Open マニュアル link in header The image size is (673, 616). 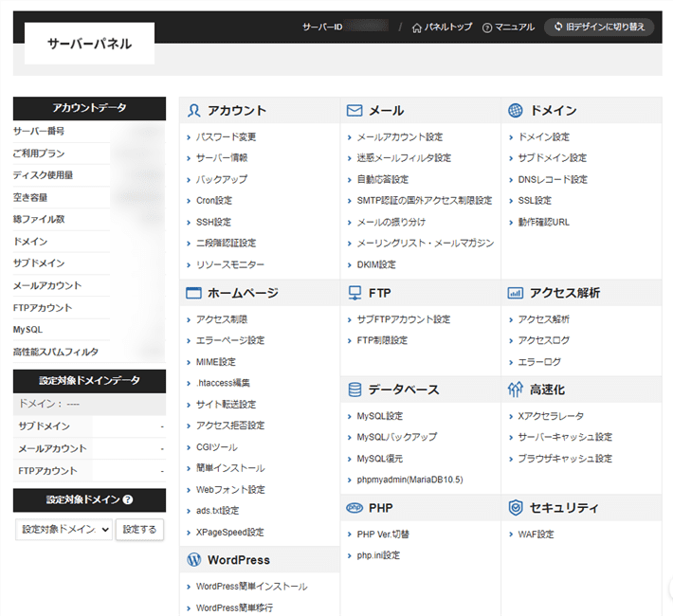pyautogui.click(x=509, y=27)
